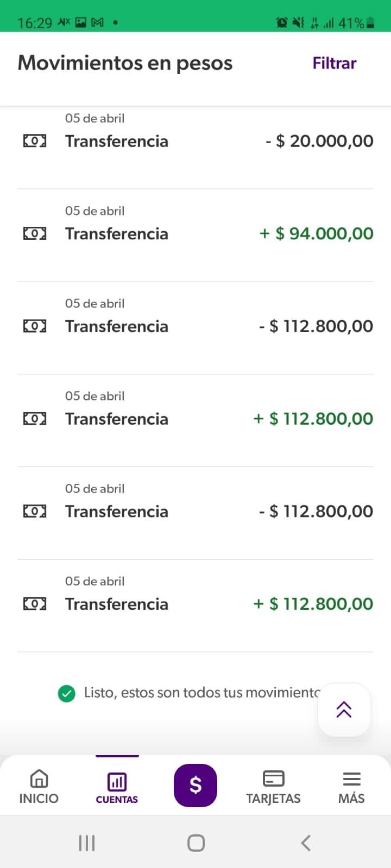This screenshot has height=868, width=391.
Task: Tap the Movimientos en pesos heading
Action: [x=125, y=63]
